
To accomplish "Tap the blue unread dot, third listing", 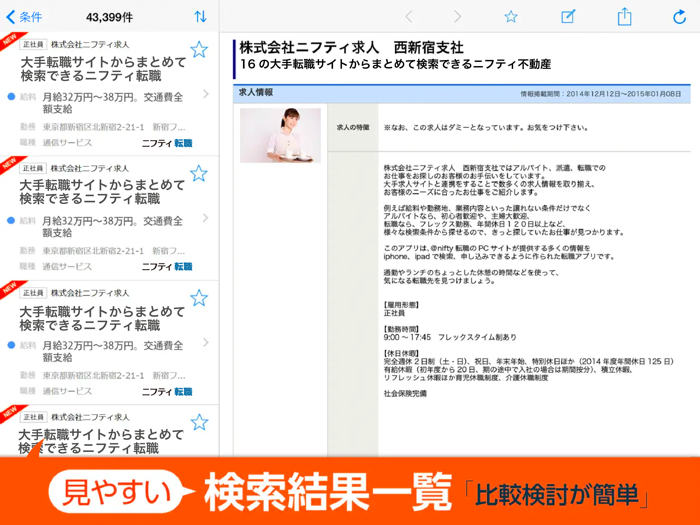I will (11, 345).
